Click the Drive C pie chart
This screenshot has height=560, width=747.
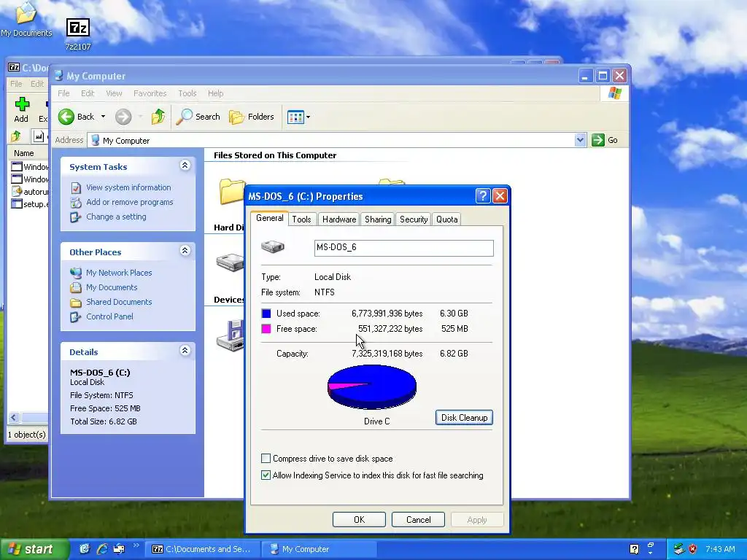click(371, 386)
